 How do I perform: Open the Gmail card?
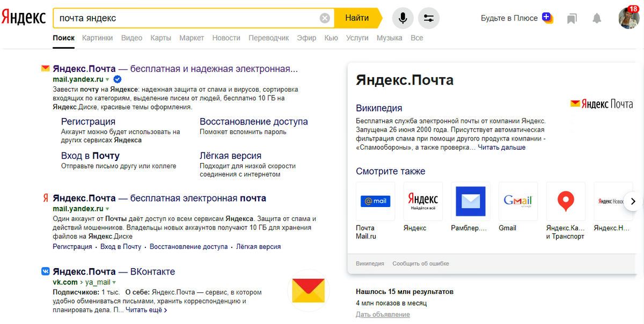(518, 201)
